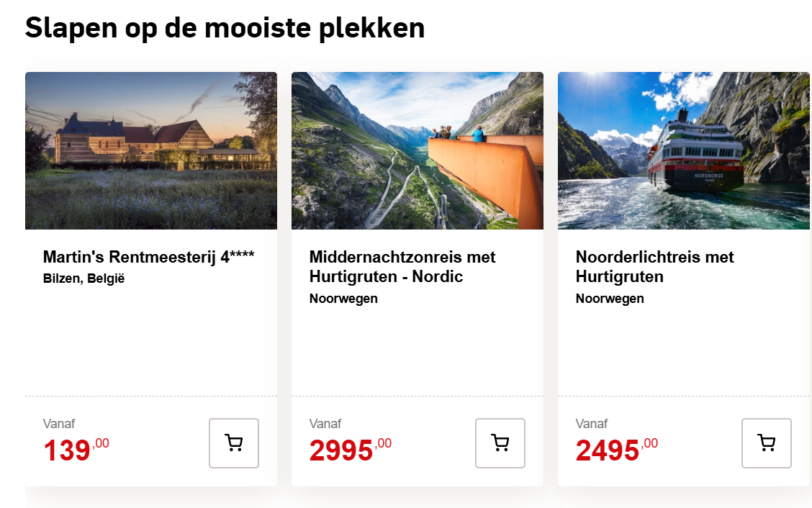812x508 pixels.
Task: Add Noorderlichtreis trip to shopping cart
Action: pos(767,443)
